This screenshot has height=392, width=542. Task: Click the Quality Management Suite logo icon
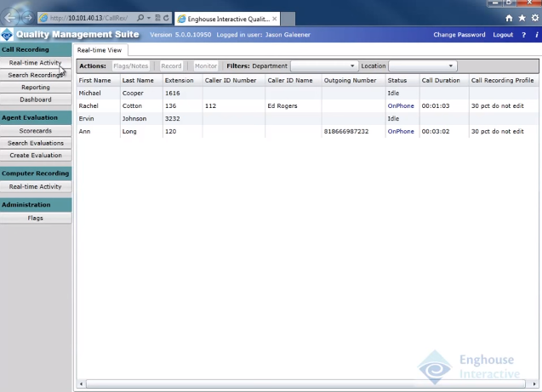click(7, 35)
